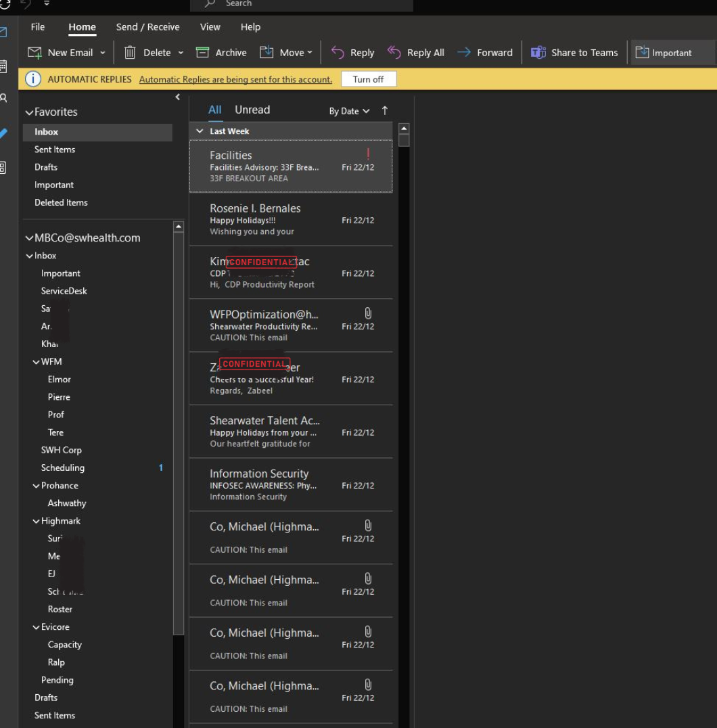Collapse the Last Week group

click(200, 131)
